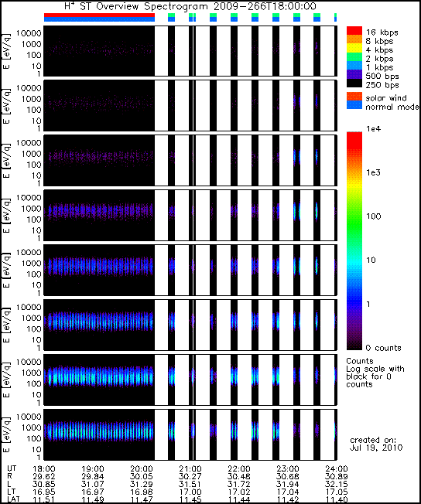Click the red 16 kbps legend swatch
The width and height of the screenshot is (421, 504).
[x=354, y=31]
